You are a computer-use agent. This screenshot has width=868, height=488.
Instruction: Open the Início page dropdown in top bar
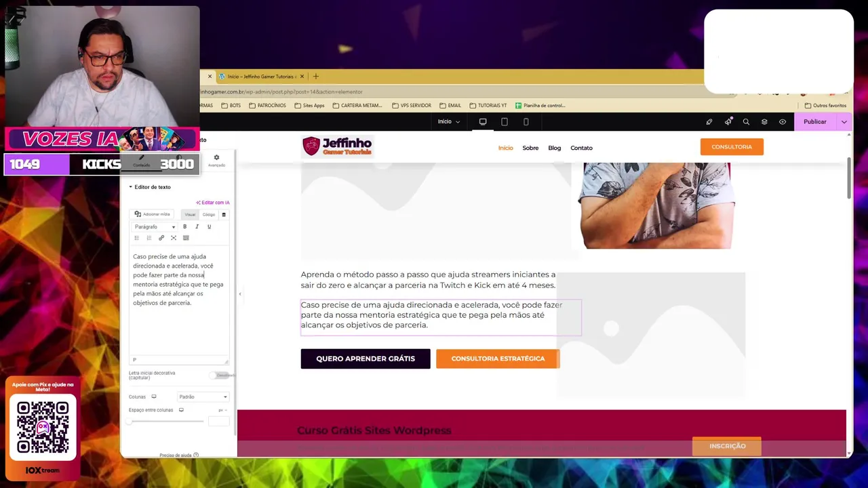pyautogui.click(x=449, y=122)
